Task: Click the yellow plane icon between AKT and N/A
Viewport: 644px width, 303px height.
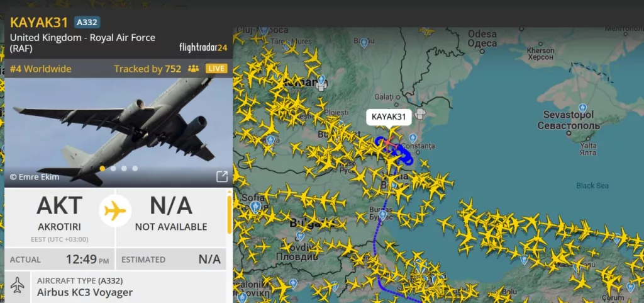Action: pos(116,211)
